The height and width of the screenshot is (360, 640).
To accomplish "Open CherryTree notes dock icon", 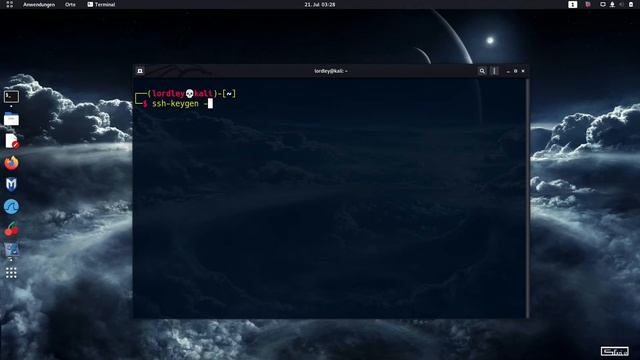I will coord(11,229).
